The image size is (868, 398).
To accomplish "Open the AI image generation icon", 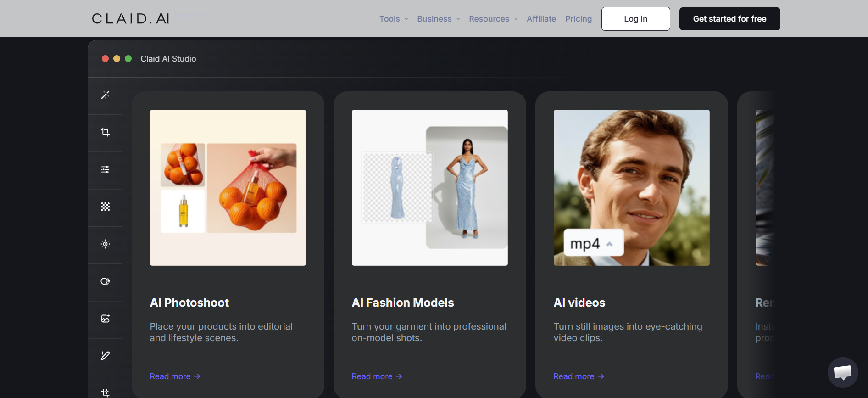I will click(105, 319).
